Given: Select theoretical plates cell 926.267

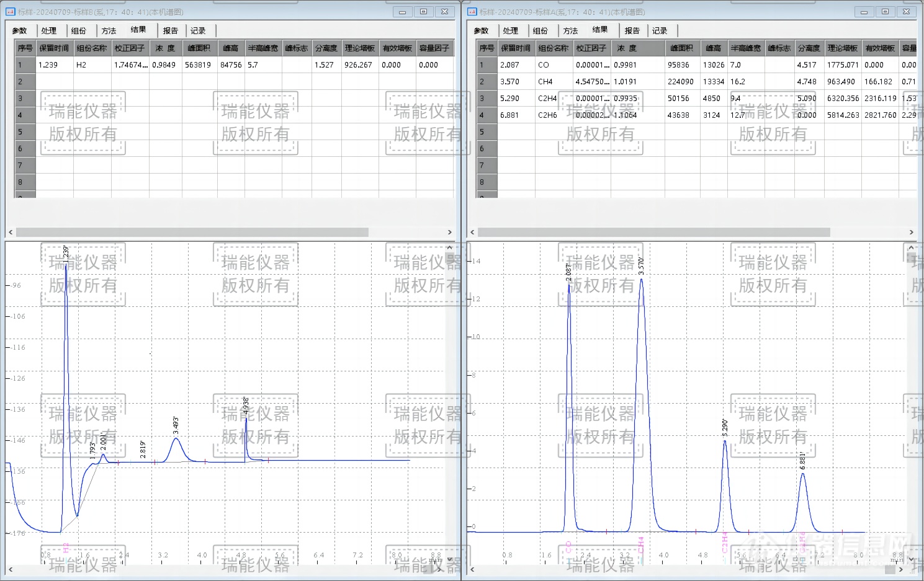Looking at the screenshot, I should pyautogui.click(x=360, y=64).
